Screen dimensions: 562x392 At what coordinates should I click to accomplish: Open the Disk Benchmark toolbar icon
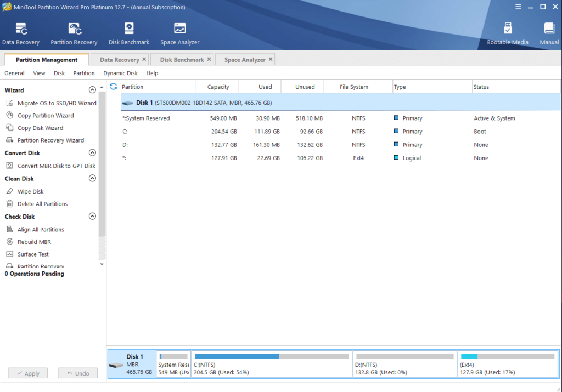(x=129, y=29)
